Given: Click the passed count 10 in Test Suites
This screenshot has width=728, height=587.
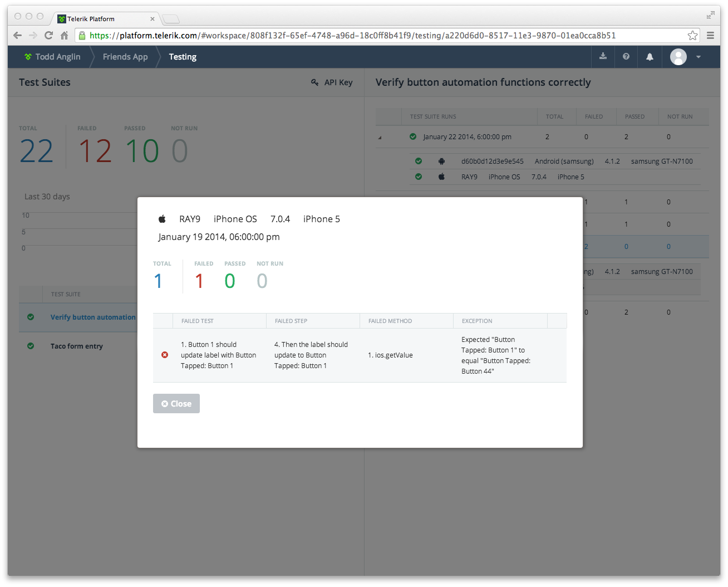Looking at the screenshot, I should [142, 151].
